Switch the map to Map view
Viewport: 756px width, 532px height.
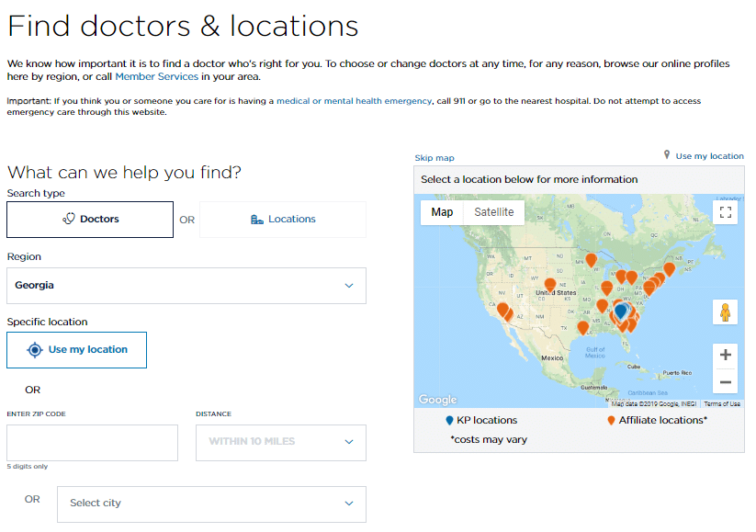coord(442,212)
